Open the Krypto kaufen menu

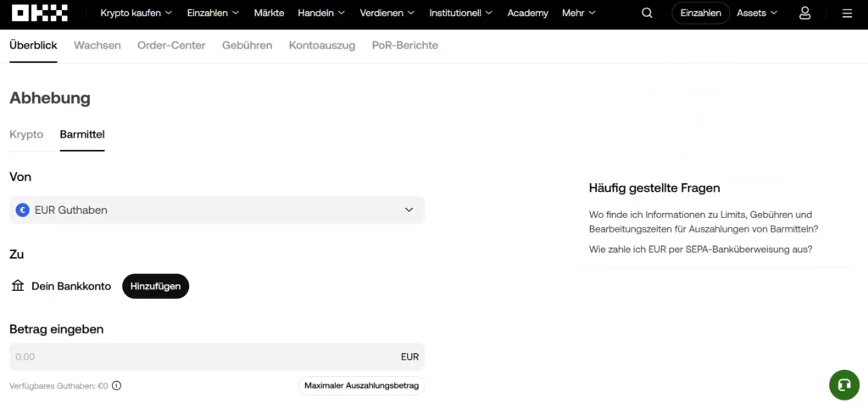pos(136,13)
